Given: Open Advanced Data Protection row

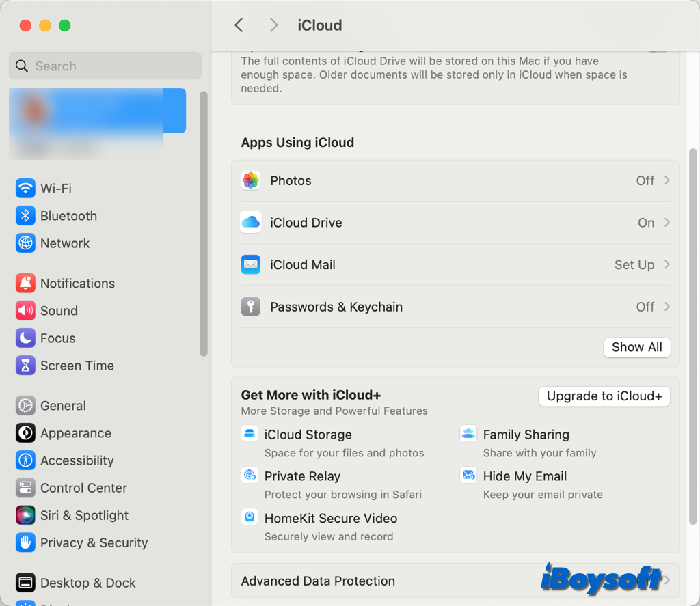Looking at the screenshot, I should pos(455,581).
